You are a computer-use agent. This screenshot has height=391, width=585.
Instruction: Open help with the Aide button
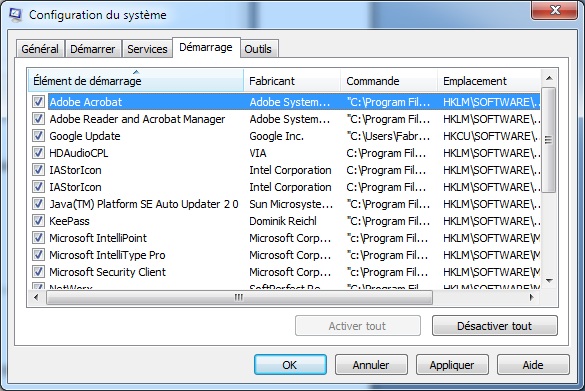tap(533, 365)
